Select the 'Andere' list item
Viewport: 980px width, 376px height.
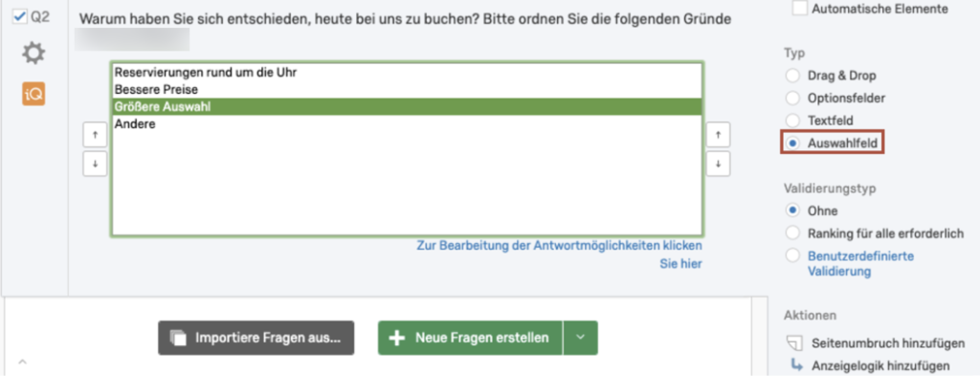tap(407, 124)
